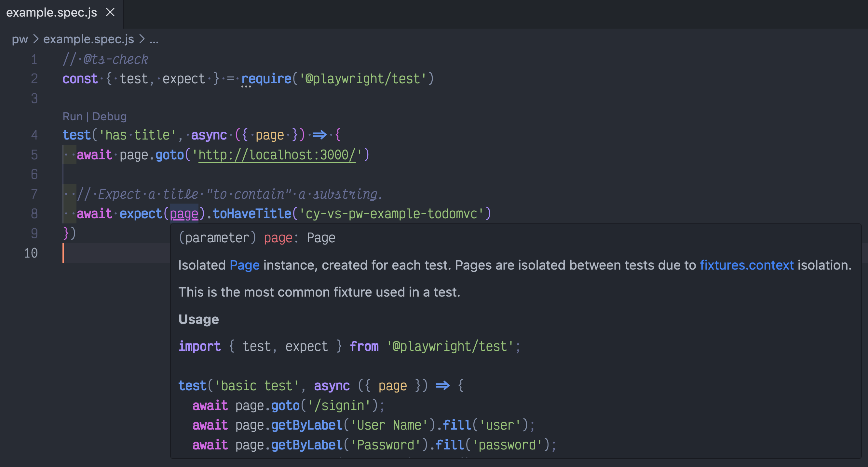Click the pw breadcrumb folder
Image resolution: width=868 pixels, height=467 pixels.
point(20,39)
